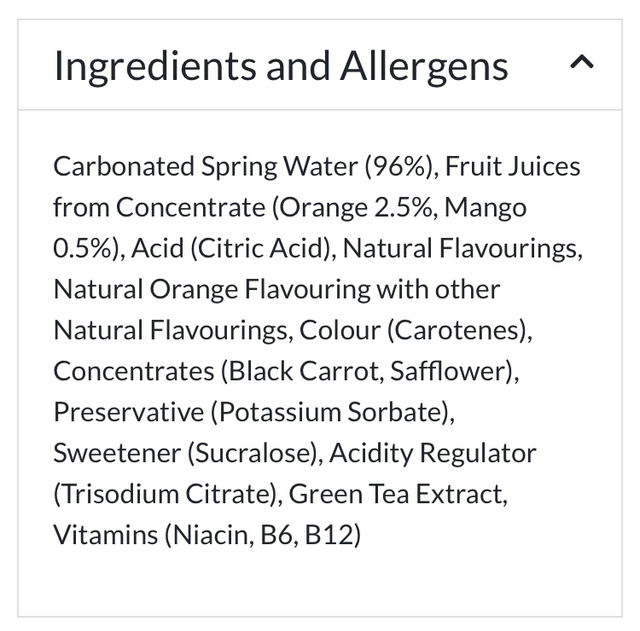Collapse the Ingredients and Allergens chevron
The width and height of the screenshot is (640, 631).
[x=581, y=64]
